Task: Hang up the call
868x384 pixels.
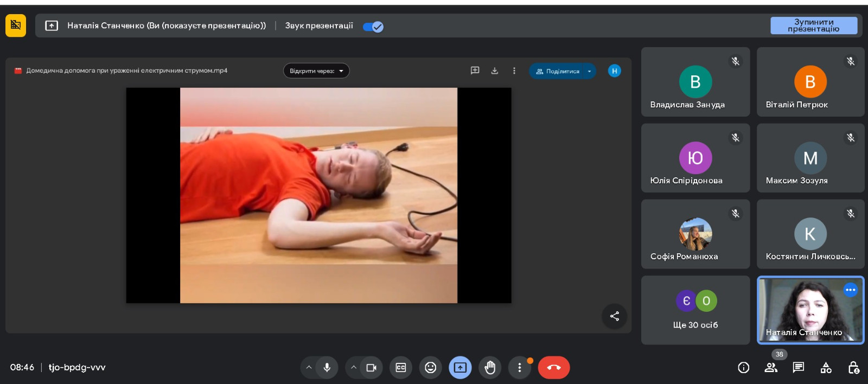Action: (553, 368)
